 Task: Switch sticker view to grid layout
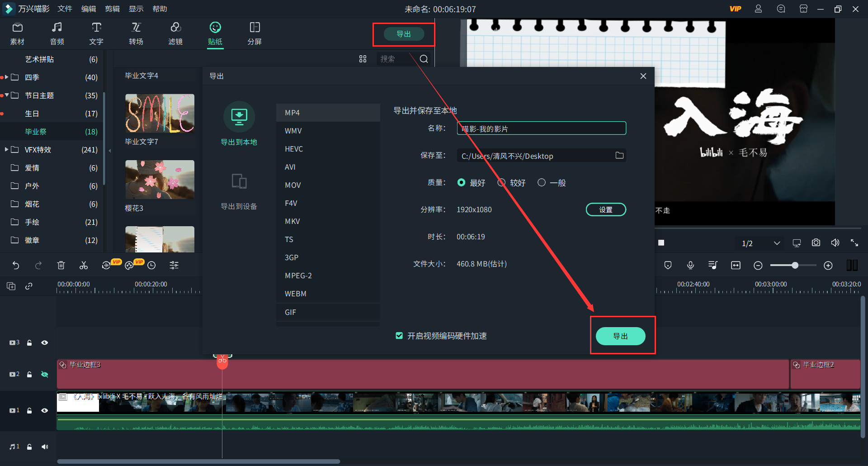[x=363, y=59]
